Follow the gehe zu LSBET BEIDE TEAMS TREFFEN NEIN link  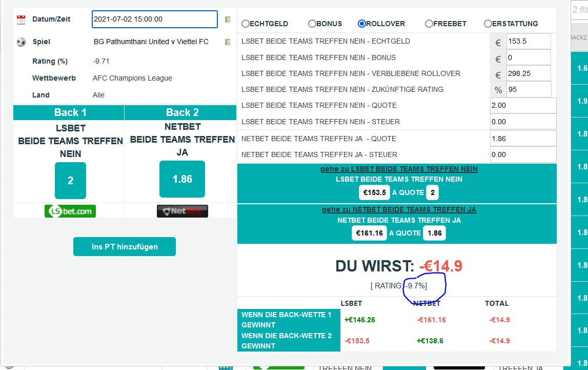click(399, 169)
